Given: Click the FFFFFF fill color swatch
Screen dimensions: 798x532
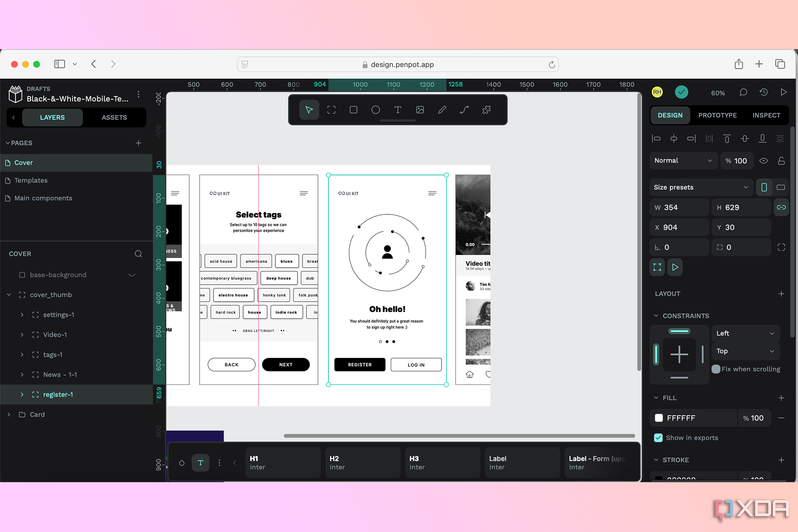Looking at the screenshot, I should (x=659, y=418).
